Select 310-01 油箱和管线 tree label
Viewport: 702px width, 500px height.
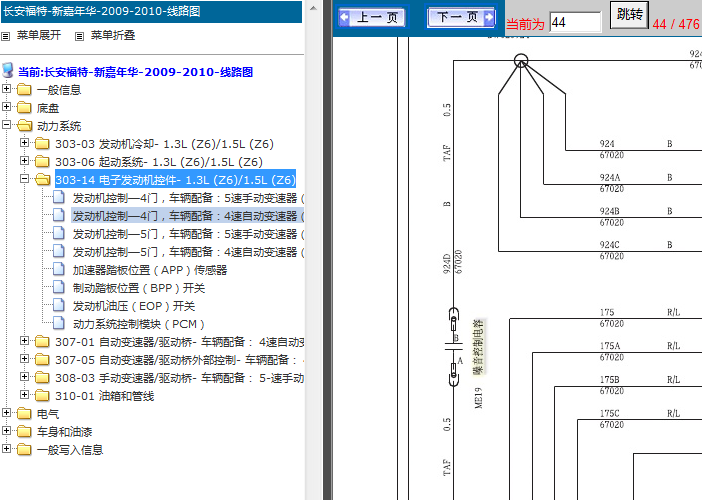(105, 396)
